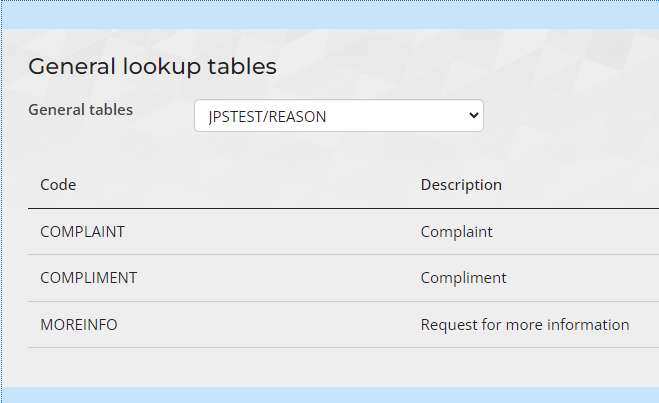The width and height of the screenshot is (659, 403).
Task: Click the General tables field label
Action: point(80,109)
